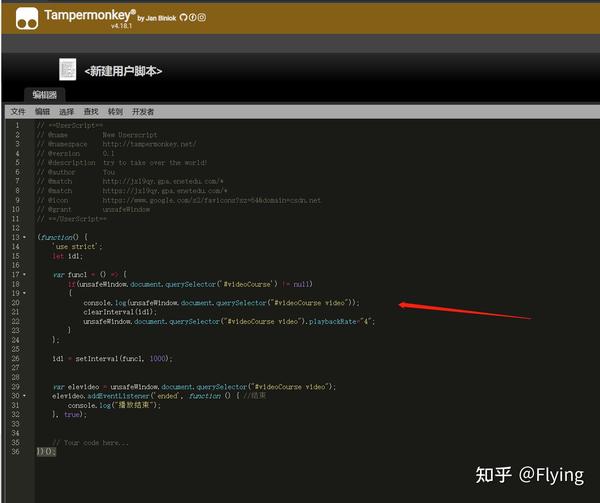Screen dimensions: 600x503
Task: Click the playbackRate assignment line
Action: pyautogui.click(x=229, y=322)
